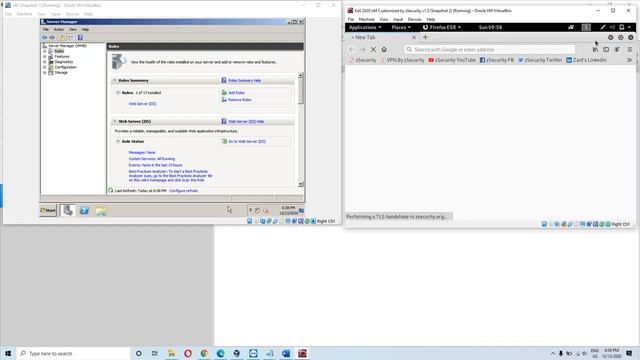Open Kali system power dropdown arrow
The image size is (640, 360).
click(x=629, y=27)
